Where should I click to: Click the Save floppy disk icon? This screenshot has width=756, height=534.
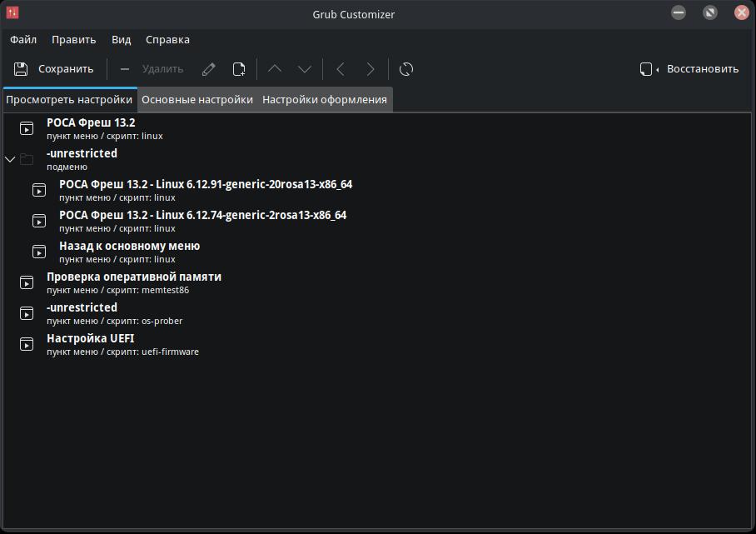21,69
